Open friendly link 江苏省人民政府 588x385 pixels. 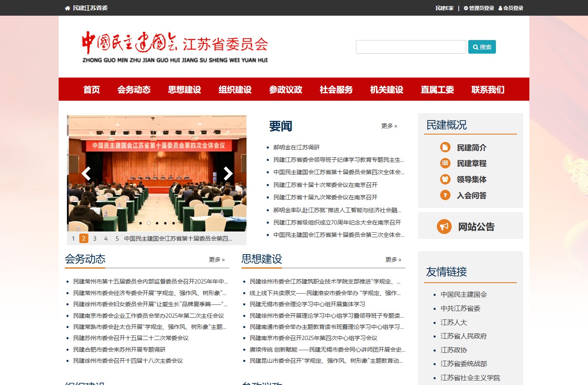464,336
